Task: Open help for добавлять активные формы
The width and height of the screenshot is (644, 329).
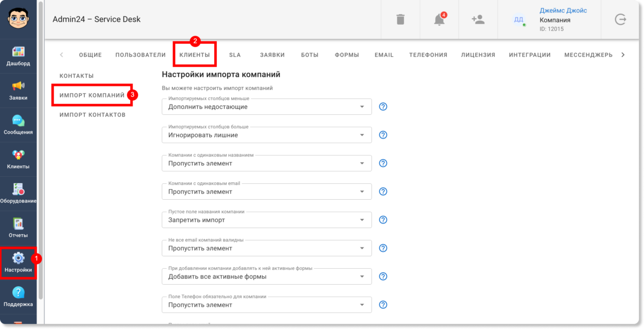Action: tap(383, 277)
